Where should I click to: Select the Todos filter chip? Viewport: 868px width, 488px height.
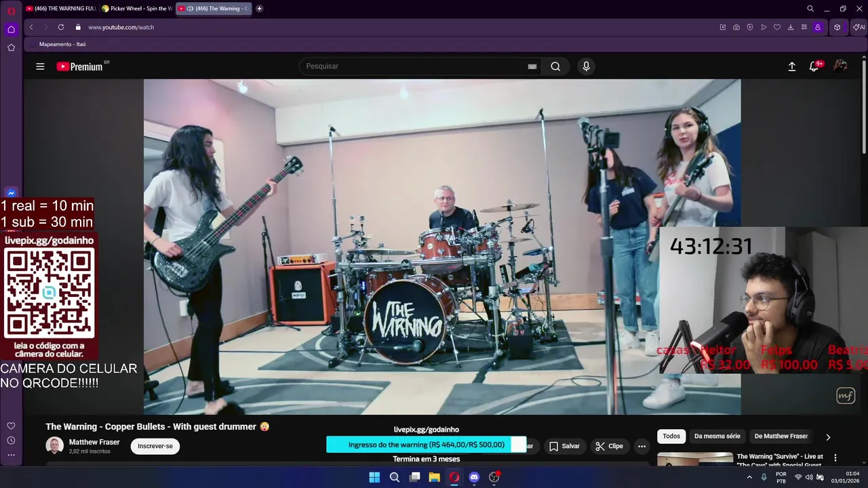point(671,436)
